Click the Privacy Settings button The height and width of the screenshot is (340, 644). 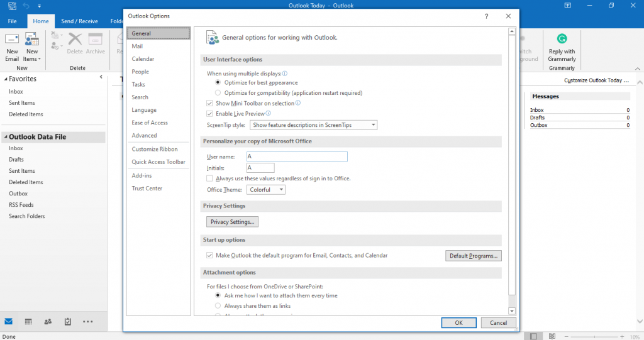pos(232,222)
